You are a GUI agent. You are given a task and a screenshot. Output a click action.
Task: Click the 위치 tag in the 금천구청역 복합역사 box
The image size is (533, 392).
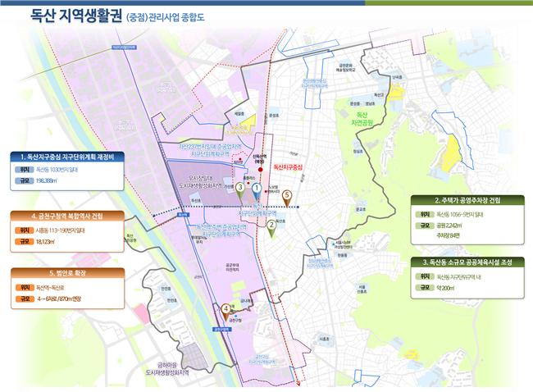pos(24,230)
